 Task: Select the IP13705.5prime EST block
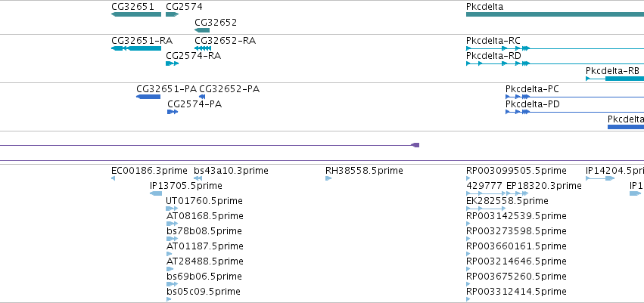coord(156,193)
